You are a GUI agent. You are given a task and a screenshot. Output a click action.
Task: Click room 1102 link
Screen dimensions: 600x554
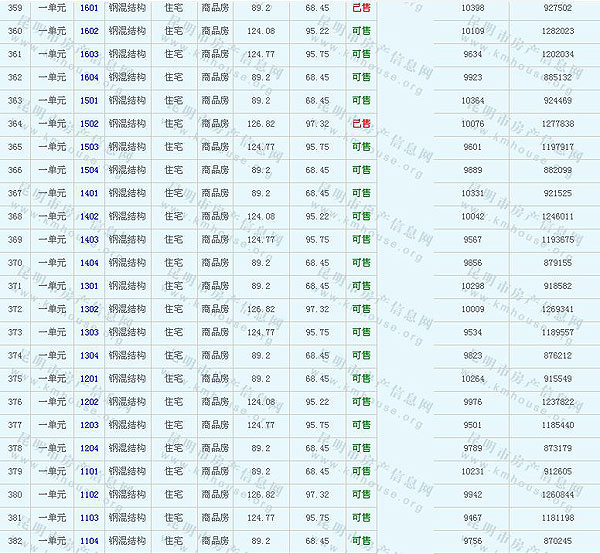(89, 494)
